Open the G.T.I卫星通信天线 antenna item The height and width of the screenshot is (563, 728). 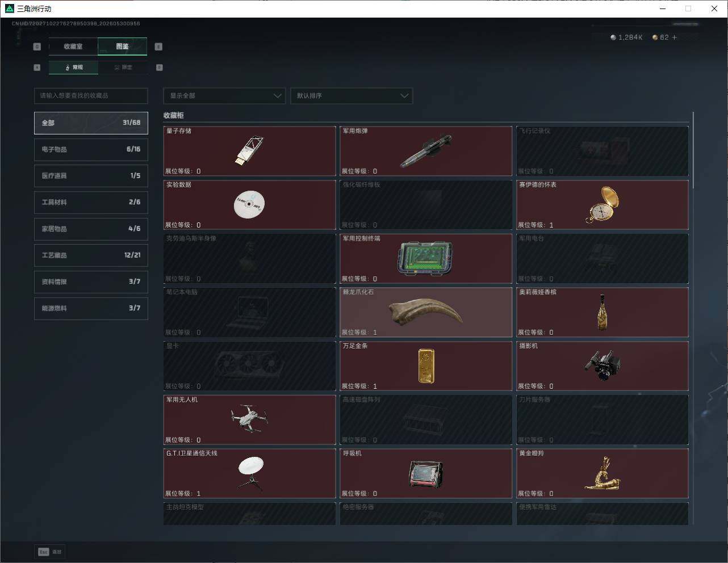(249, 473)
